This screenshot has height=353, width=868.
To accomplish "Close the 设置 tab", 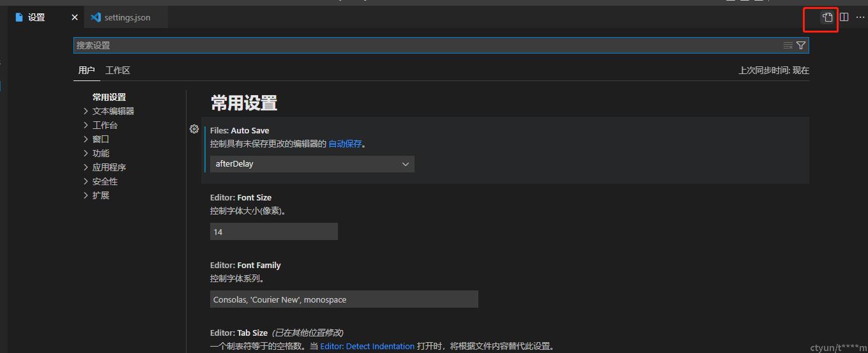I will coord(75,17).
